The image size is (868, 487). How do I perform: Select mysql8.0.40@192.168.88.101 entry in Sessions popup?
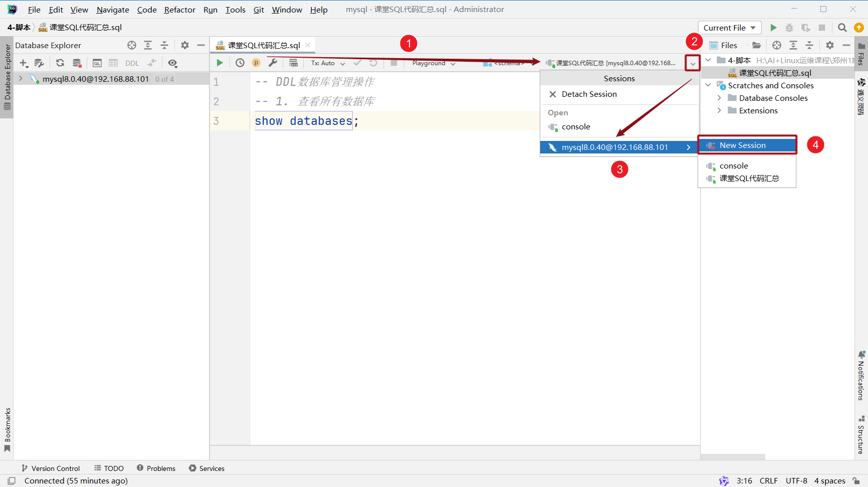point(619,147)
